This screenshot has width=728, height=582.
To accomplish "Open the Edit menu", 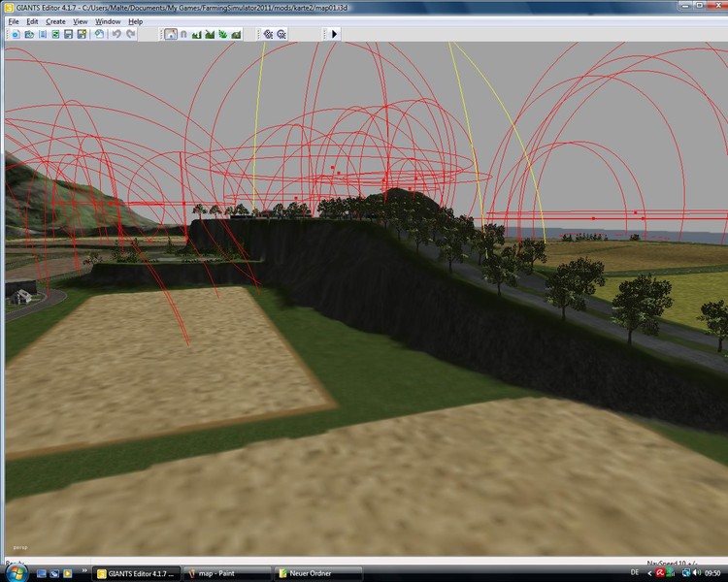I will pyautogui.click(x=32, y=21).
